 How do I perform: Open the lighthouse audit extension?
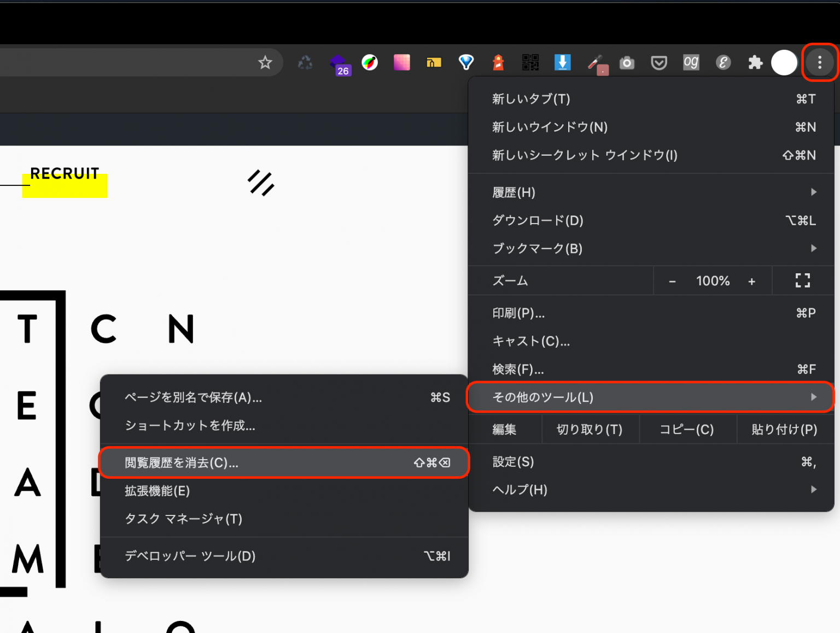coord(498,62)
